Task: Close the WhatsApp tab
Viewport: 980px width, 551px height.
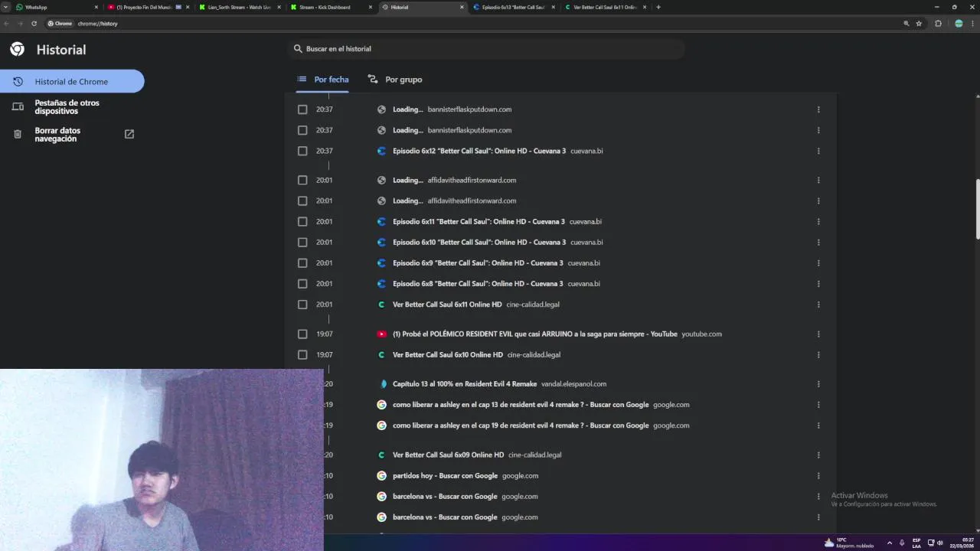Action: tap(96, 7)
